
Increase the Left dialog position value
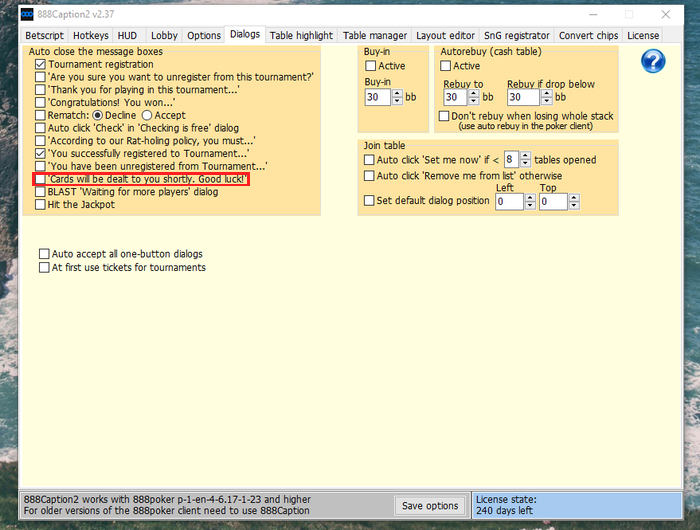pos(530,198)
